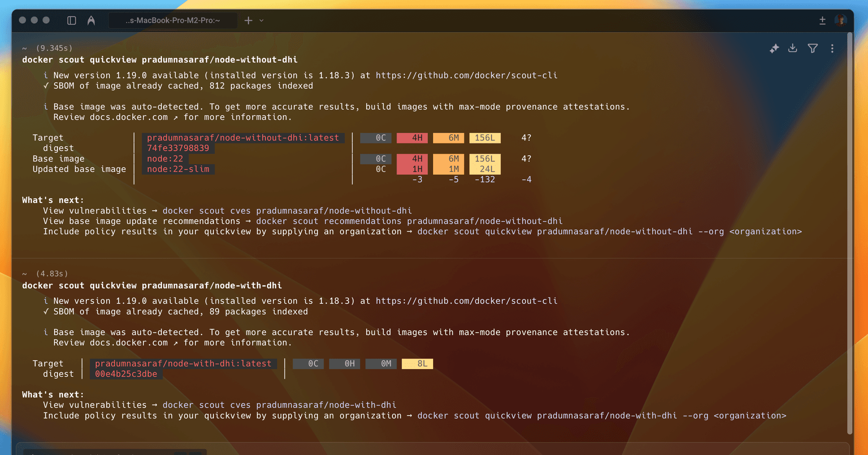Click the second command 'docker scout quickview pradumnasaraf/node-with-dhi'
Screen dimensions: 868x455
pos(152,286)
